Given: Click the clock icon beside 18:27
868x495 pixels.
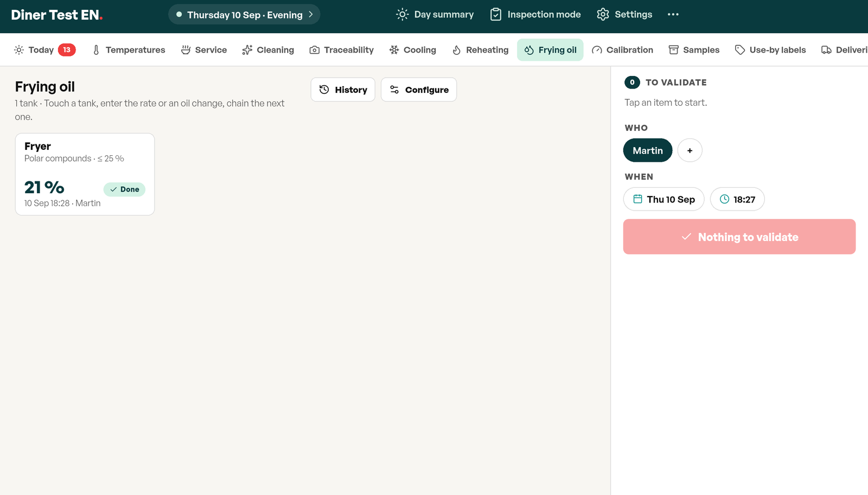Looking at the screenshot, I should [724, 199].
